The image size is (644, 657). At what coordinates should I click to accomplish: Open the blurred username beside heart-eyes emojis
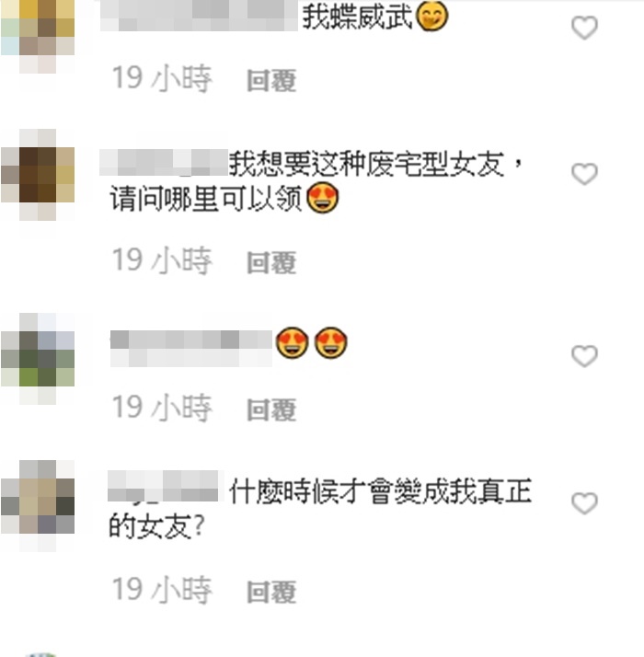(x=191, y=349)
